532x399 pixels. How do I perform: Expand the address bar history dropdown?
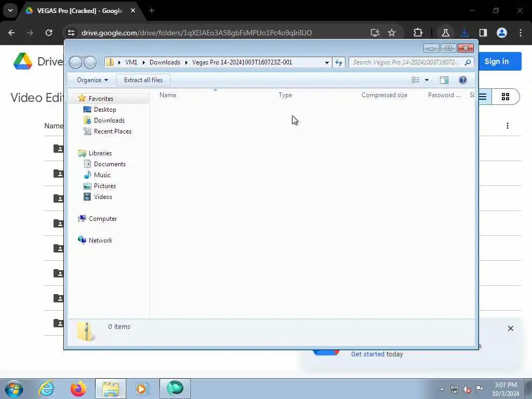327,62
